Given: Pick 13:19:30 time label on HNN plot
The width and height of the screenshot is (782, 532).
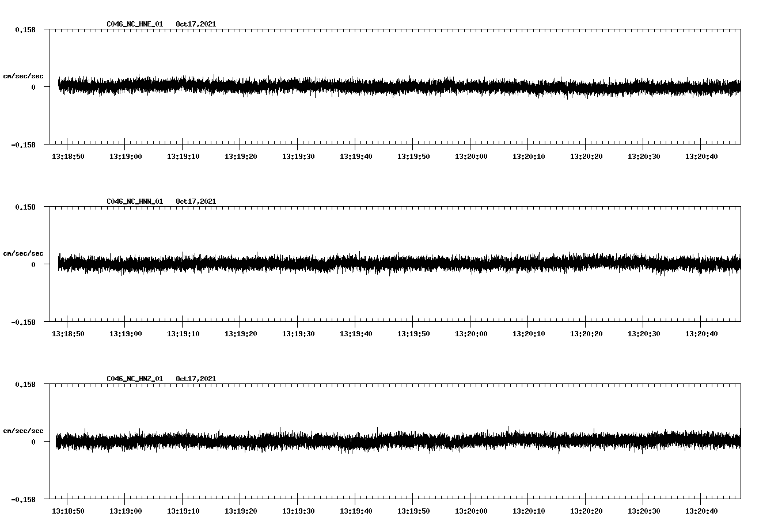Looking at the screenshot, I should pyautogui.click(x=298, y=333).
